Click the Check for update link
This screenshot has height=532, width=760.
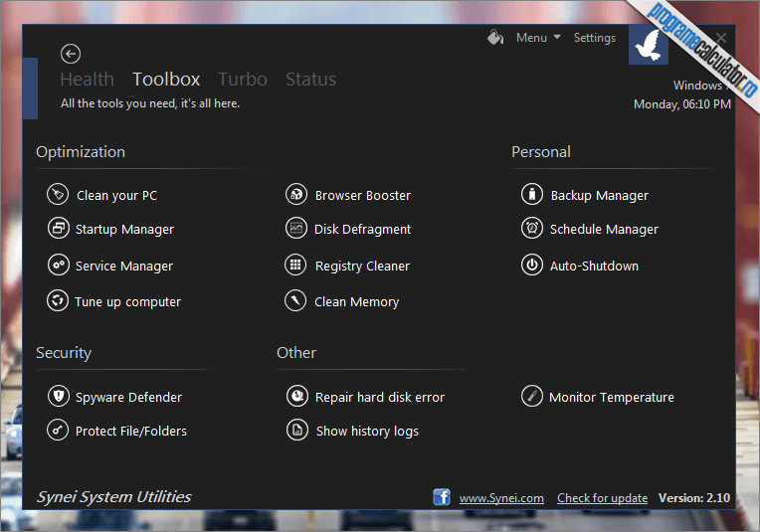tap(602, 498)
